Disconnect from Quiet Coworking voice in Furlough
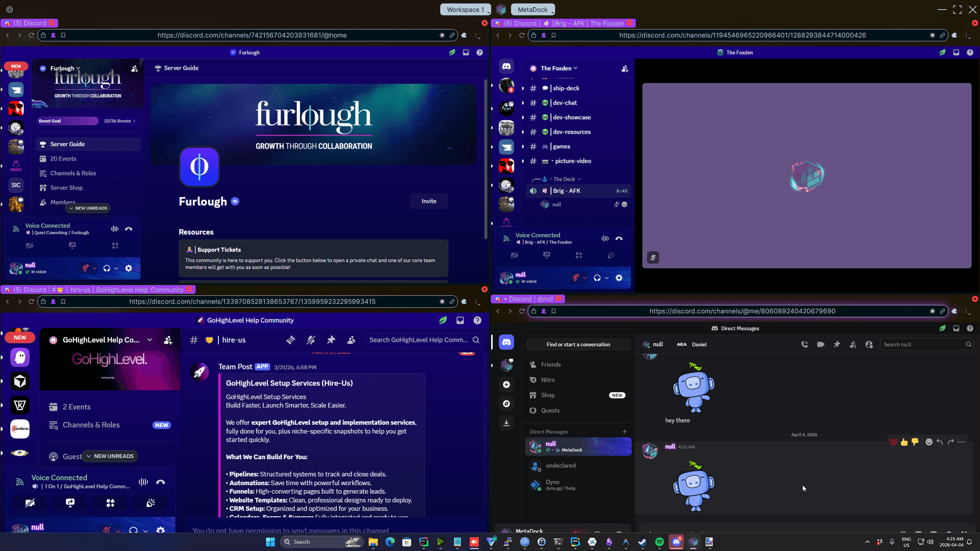The image size is (980, 551). [x=129, y=229]
